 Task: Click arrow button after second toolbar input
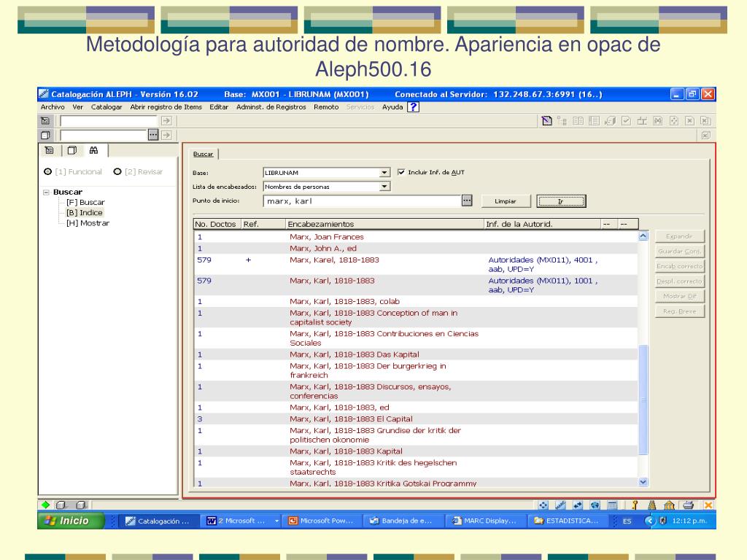click(166, 135)
